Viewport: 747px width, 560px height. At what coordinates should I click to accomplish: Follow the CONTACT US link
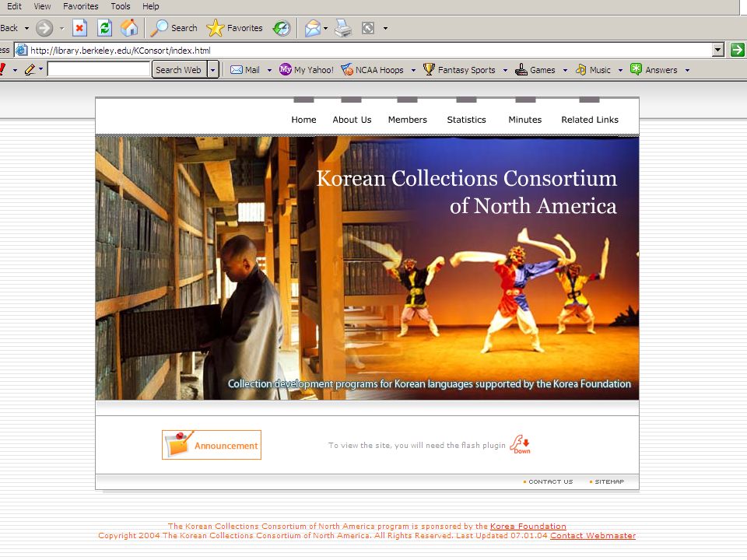pos(550,481)
